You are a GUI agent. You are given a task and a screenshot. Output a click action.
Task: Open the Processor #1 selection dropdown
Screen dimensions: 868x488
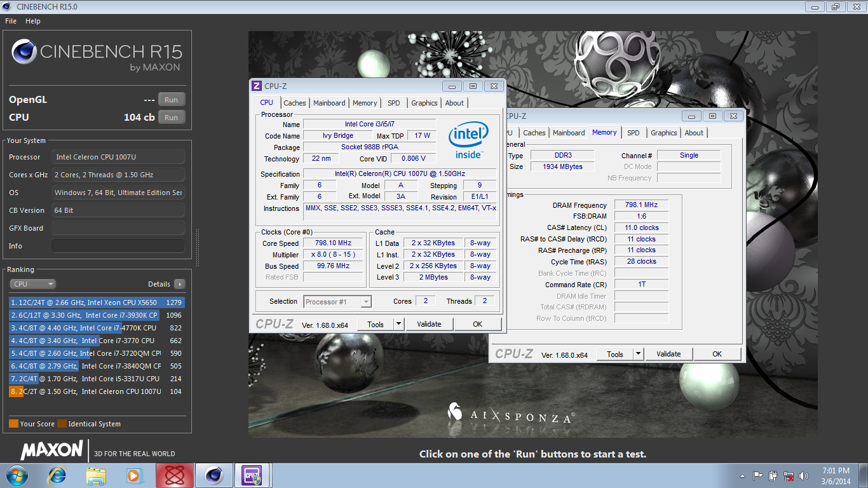click(337, 302)
